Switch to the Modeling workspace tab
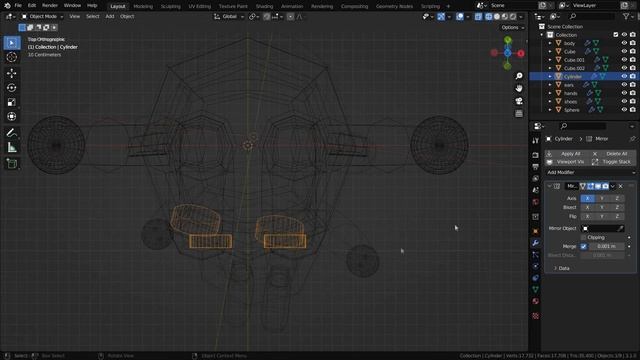640x360 pixels. point(143,6)
